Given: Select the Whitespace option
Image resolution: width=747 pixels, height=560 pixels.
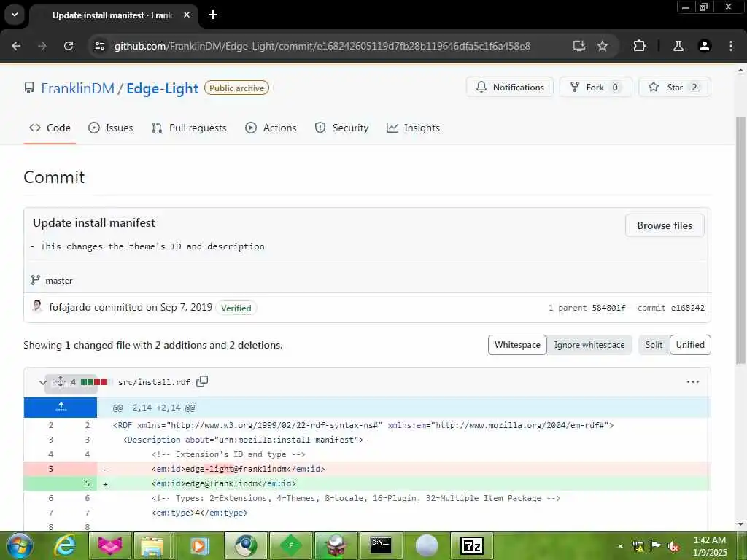Looking at the screenshot, I should [x=517, y=345].
